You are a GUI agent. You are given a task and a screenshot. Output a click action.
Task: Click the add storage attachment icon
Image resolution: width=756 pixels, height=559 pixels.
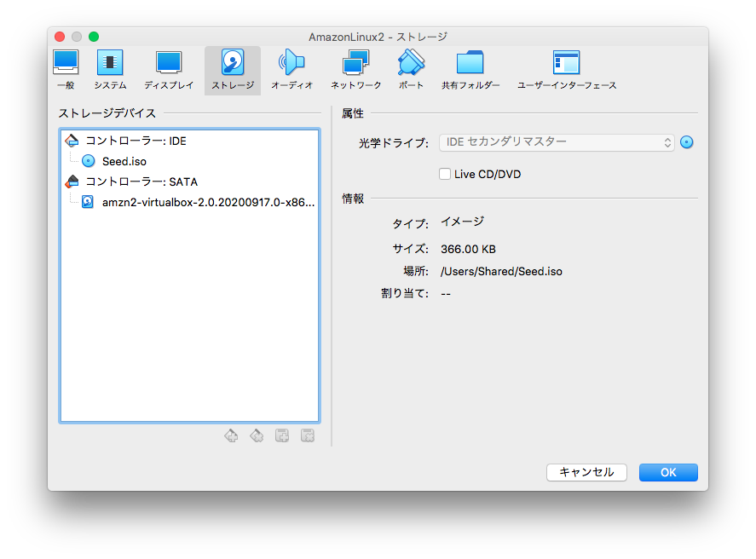click(x=282, y=435)
